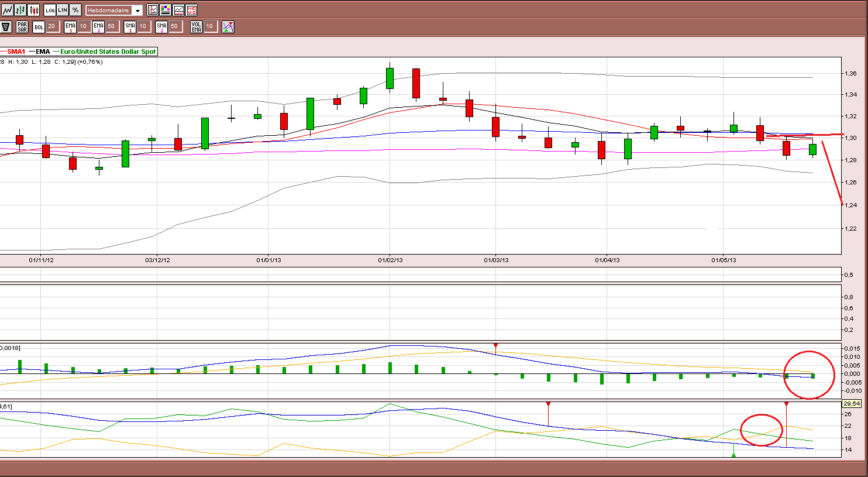Click the 1,24 price axis label
The height and width of the screenshot is (477, 868).
(850, 205)
